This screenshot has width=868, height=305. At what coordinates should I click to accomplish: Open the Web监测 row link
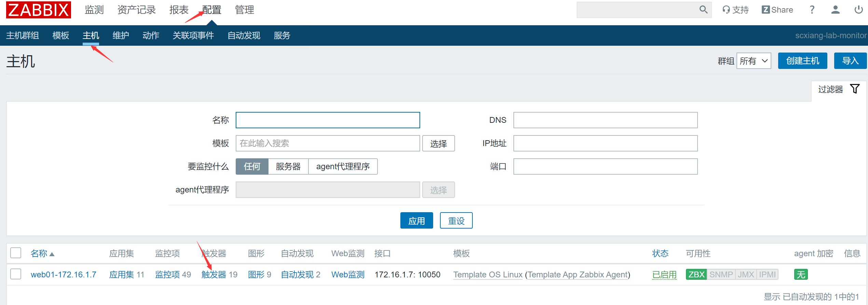(348, 274)
